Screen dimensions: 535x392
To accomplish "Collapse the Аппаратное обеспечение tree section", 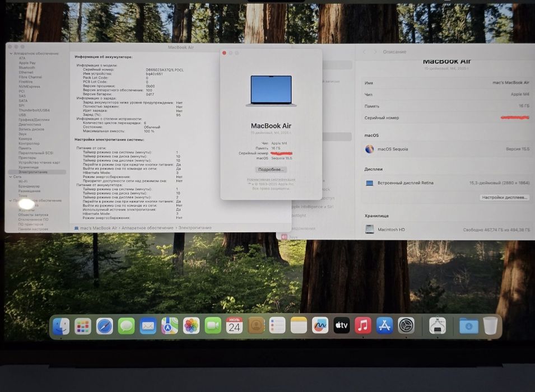I will (11, 54).
